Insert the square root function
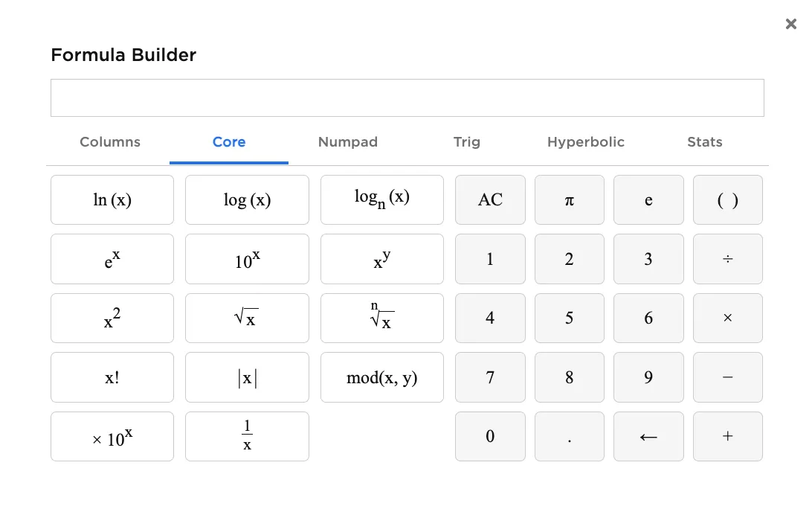The height and width of the screenshot is (509, 812). click(247, 318)
